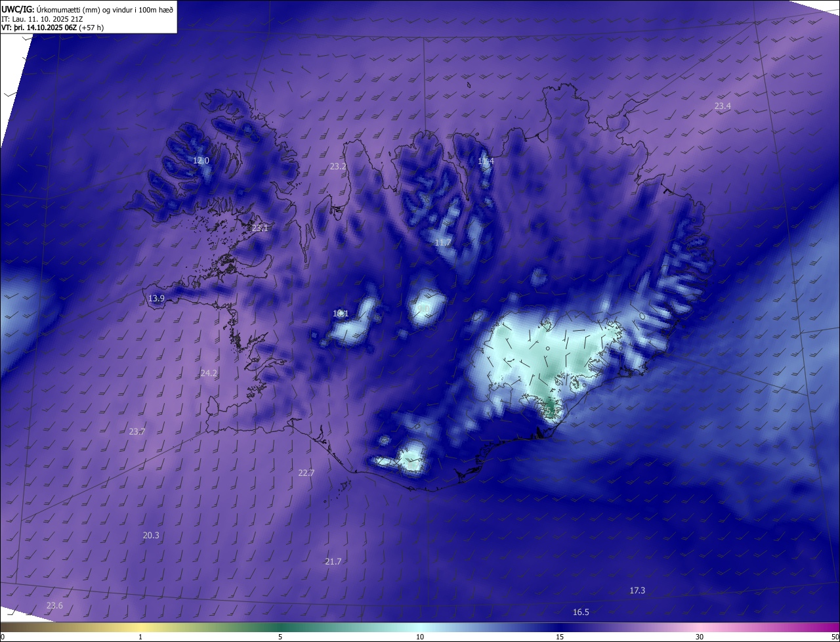The height and width of the screenshot is (642, 840).
Task: Click the 23.7 value label
Action: coord(137,432)
